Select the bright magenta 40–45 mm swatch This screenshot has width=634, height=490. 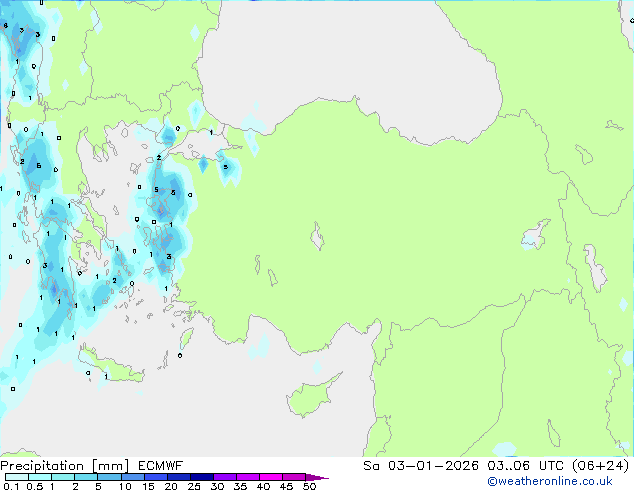pos(271,477)
